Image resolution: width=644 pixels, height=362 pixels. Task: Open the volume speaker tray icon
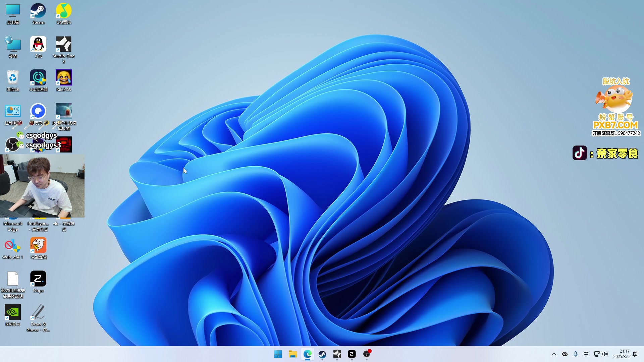tap(605, 354)
